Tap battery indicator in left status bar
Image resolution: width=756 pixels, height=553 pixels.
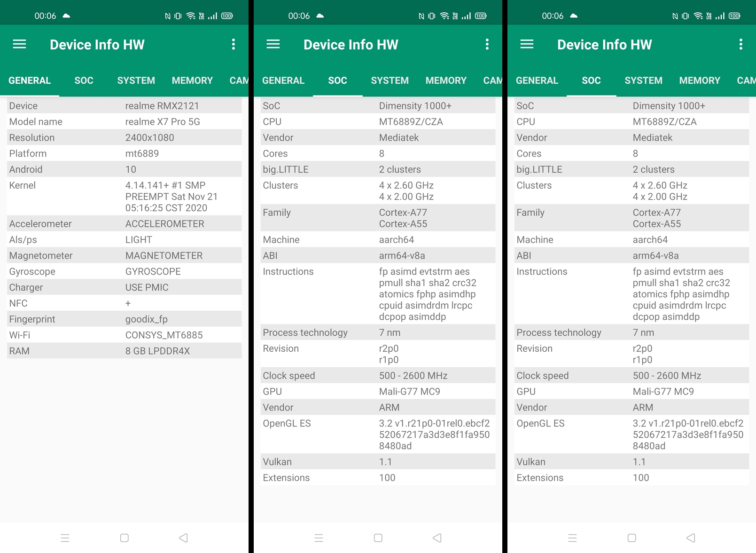tap(227, 16)
